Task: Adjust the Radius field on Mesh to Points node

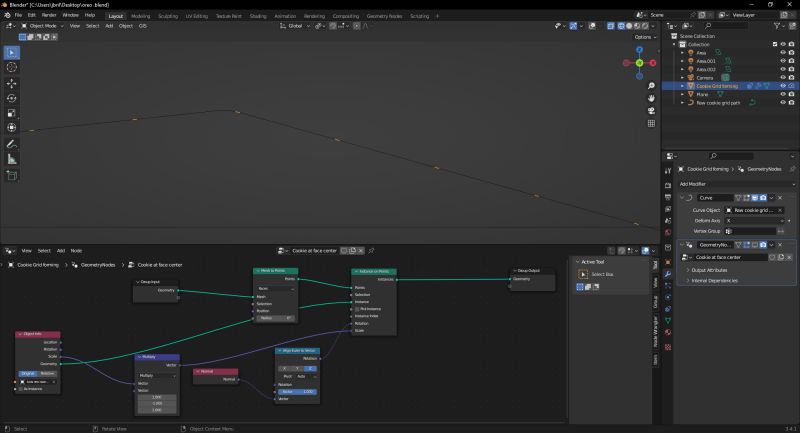Action: pyautogui.click(x=276, y=318)
